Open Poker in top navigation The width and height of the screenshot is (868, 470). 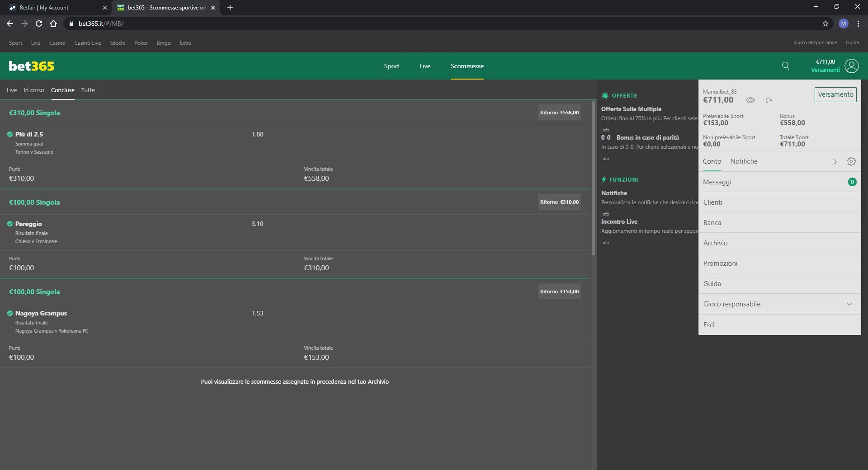(141, 43)
